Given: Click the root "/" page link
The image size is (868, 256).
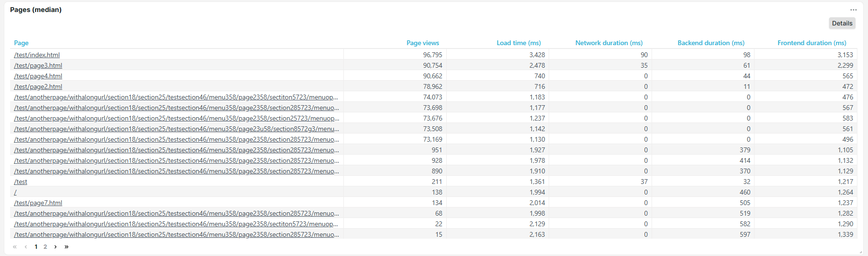Looking at the screenshot, I should pyautogui.click(x=15, y=192).
